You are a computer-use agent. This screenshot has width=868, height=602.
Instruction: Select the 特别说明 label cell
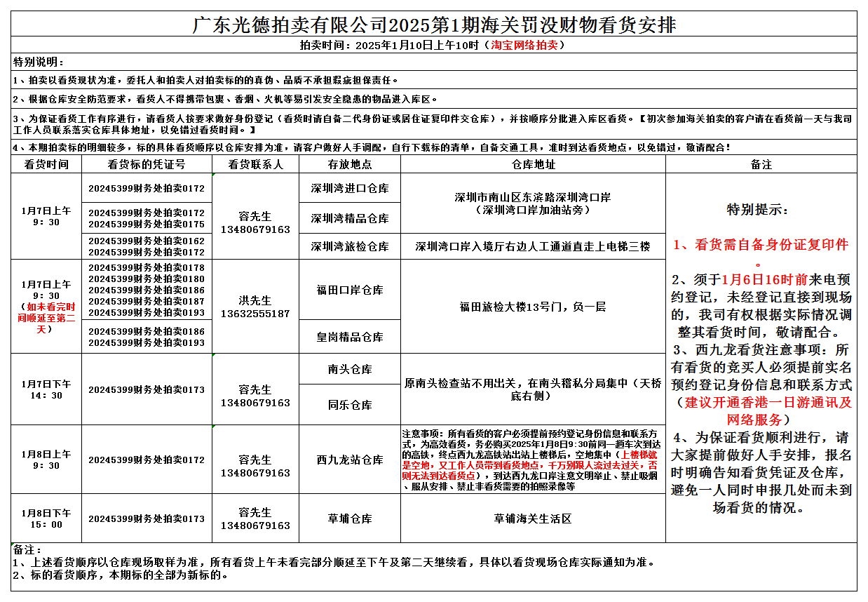coord(434,62)
